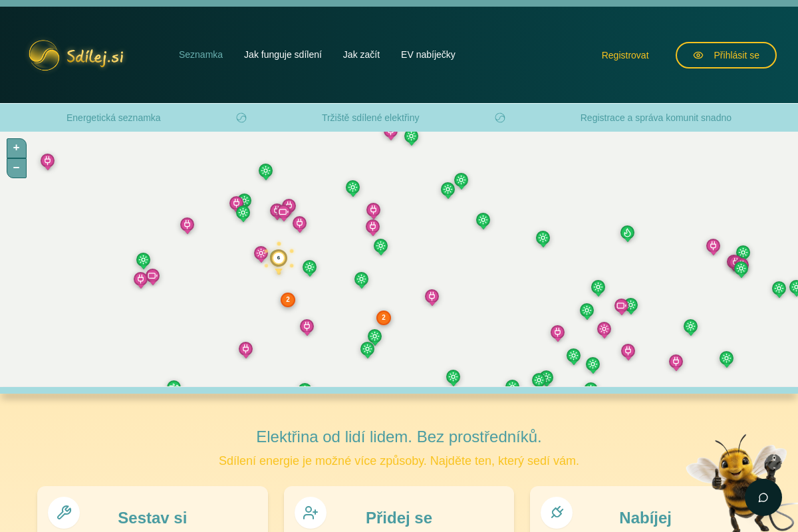The height and width of the screenshot is (532, 798).
Task: Select Registrace a správa komunit snadno tab
Action: (x=656, y=118)
